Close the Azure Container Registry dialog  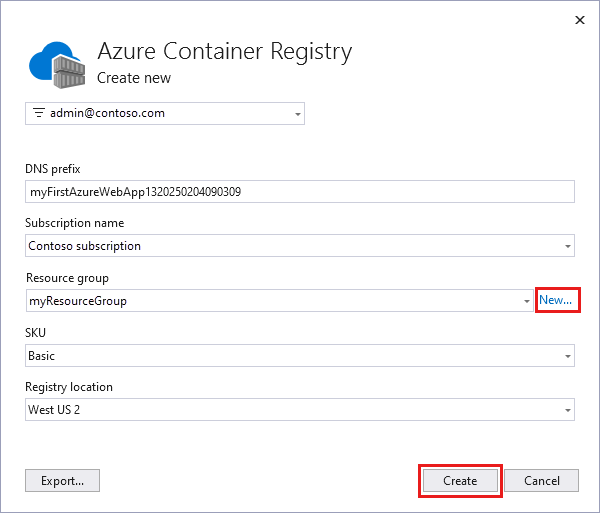(579, 18)
